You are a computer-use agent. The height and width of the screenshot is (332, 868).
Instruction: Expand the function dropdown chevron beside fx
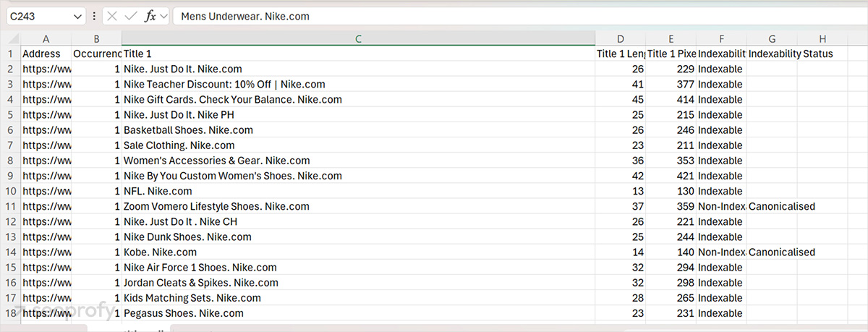[x=163, y=16]
